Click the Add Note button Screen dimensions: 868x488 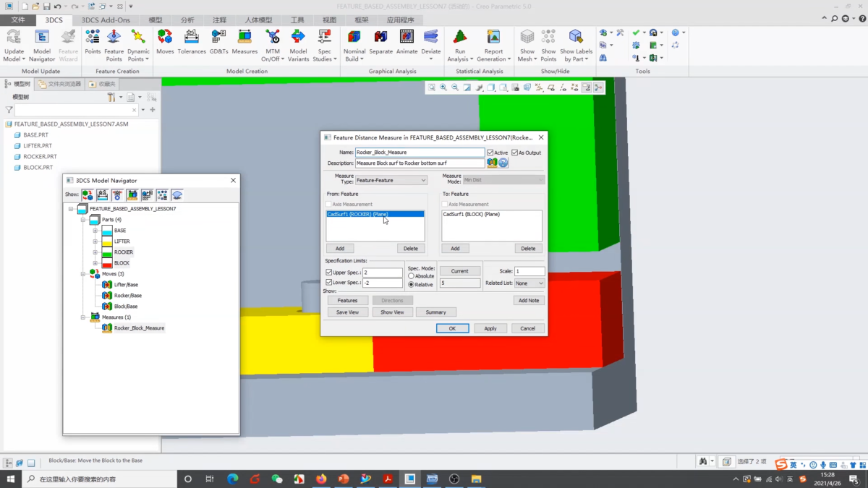pyautogui.click(x=529, y=300)
